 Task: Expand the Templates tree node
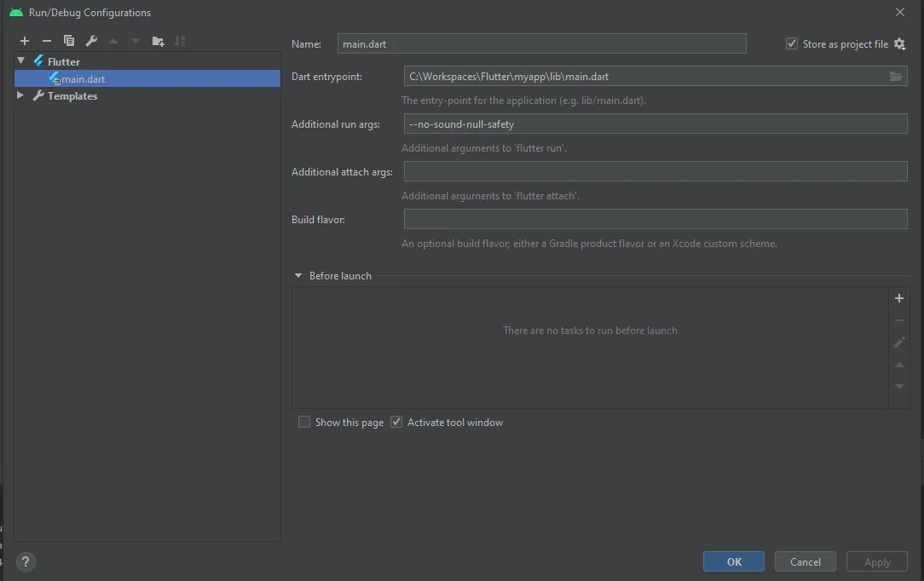[20, 95]
